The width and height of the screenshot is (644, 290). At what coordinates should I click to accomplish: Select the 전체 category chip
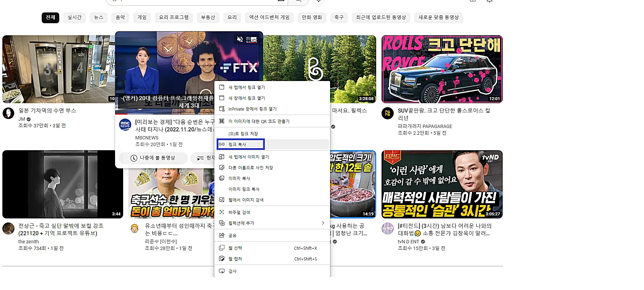50,17
